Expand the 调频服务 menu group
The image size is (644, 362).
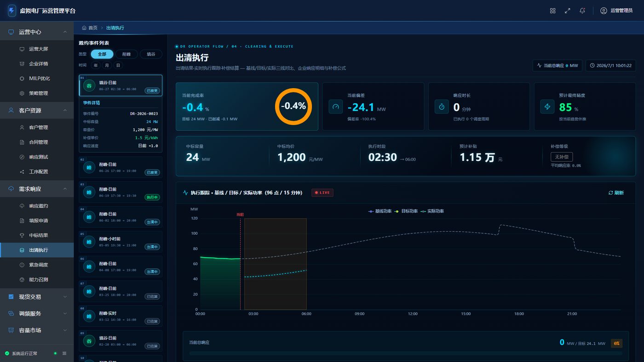(37, 313)
